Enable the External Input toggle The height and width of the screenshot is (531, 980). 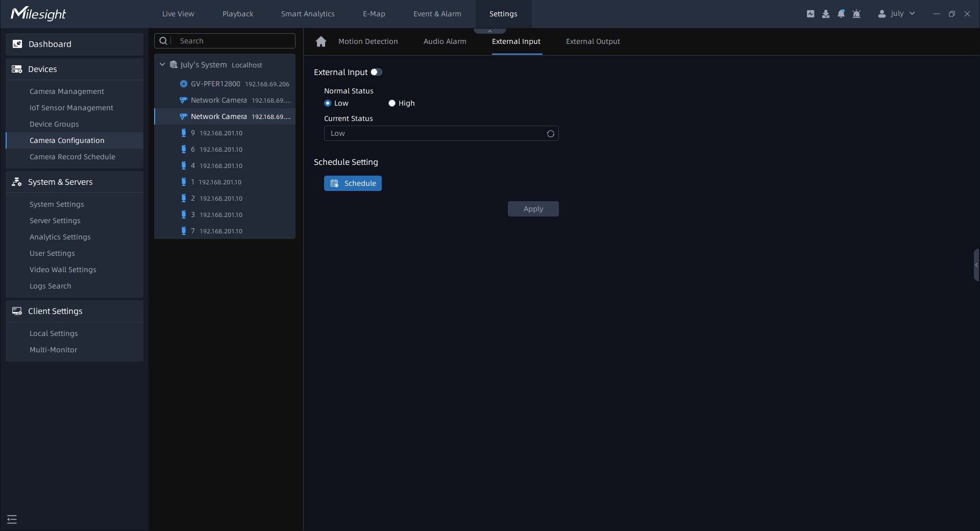tap(376, 72)
